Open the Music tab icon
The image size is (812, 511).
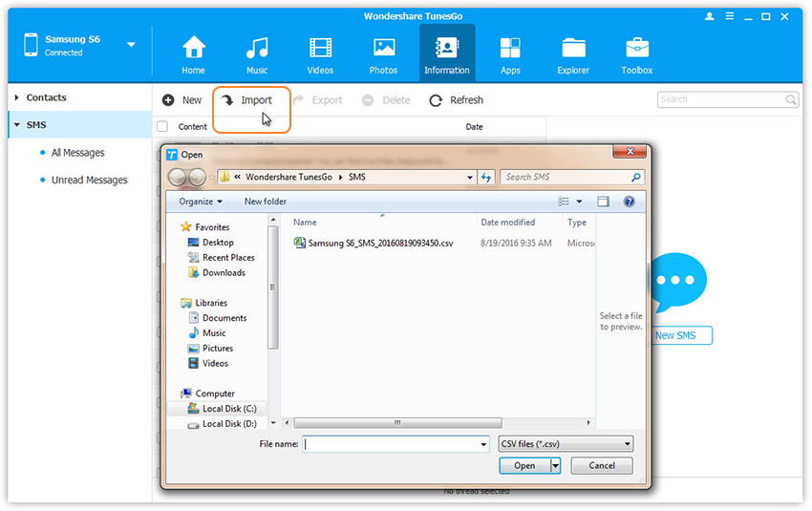click(257, 48)
